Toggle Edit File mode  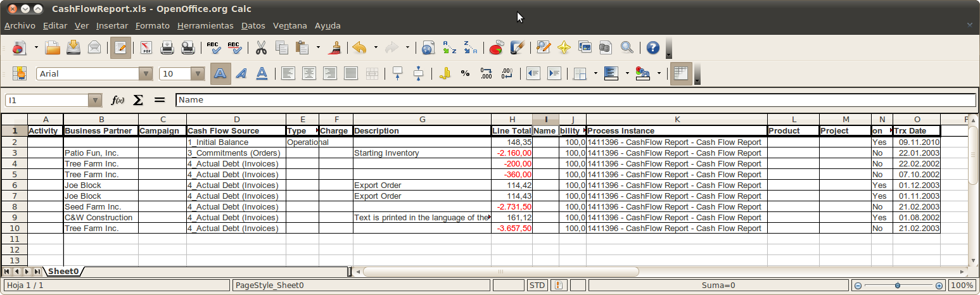click(x=120, y=47)
